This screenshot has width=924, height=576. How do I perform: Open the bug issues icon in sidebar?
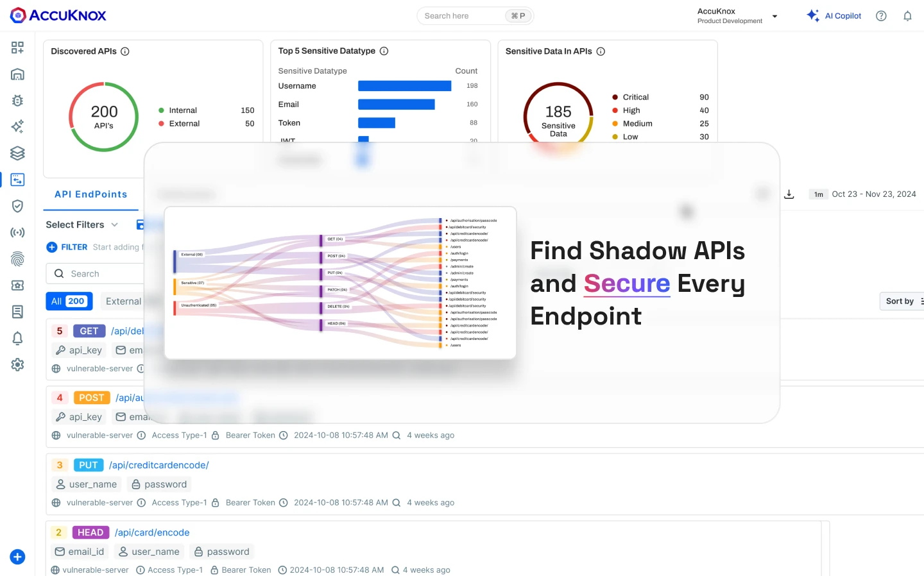click(17, 100)
